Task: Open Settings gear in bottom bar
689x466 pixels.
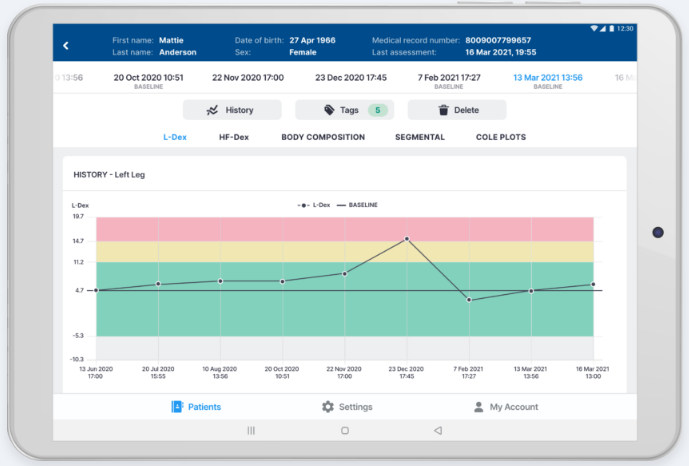Action: click(346, 407)
